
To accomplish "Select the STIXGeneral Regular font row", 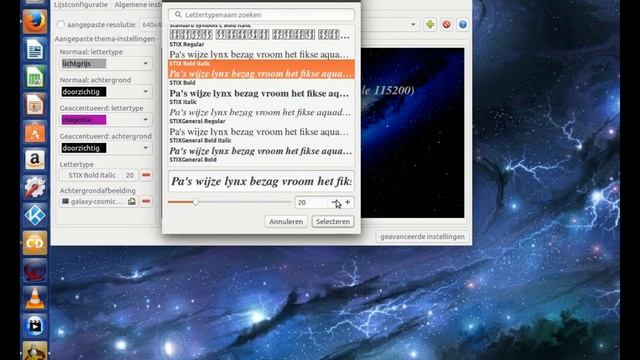I will point(261,127).
